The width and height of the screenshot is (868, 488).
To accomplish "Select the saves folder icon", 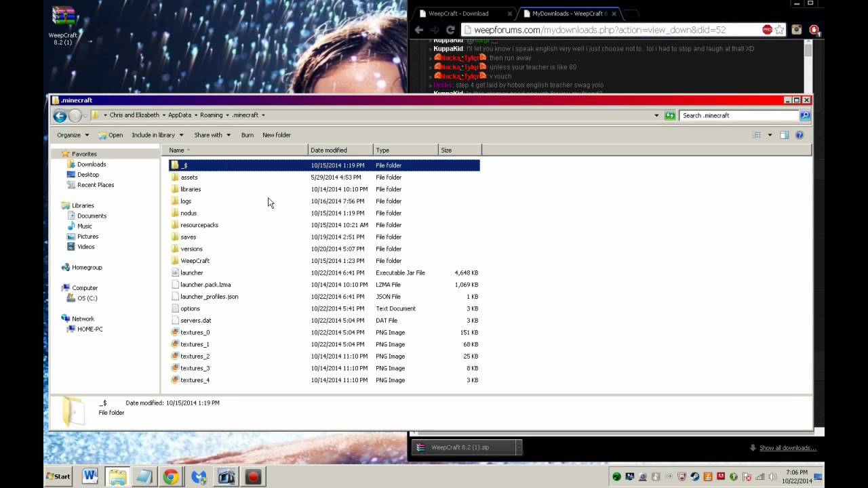I will click(x=175, y=237).
